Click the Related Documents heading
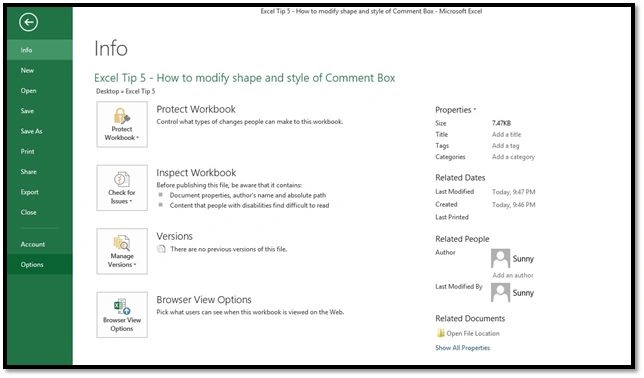 pos(470,318)
